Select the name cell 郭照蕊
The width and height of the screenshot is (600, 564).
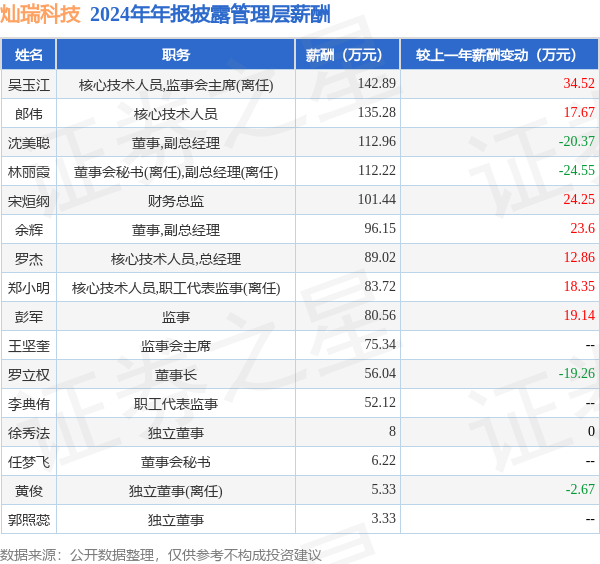tap(29, 520)
